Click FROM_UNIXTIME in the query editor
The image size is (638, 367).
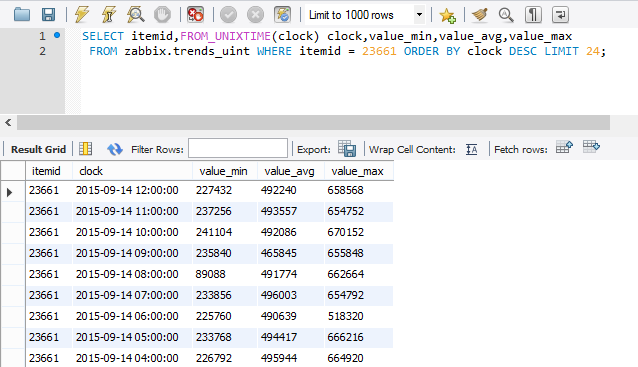pos(225,36)
